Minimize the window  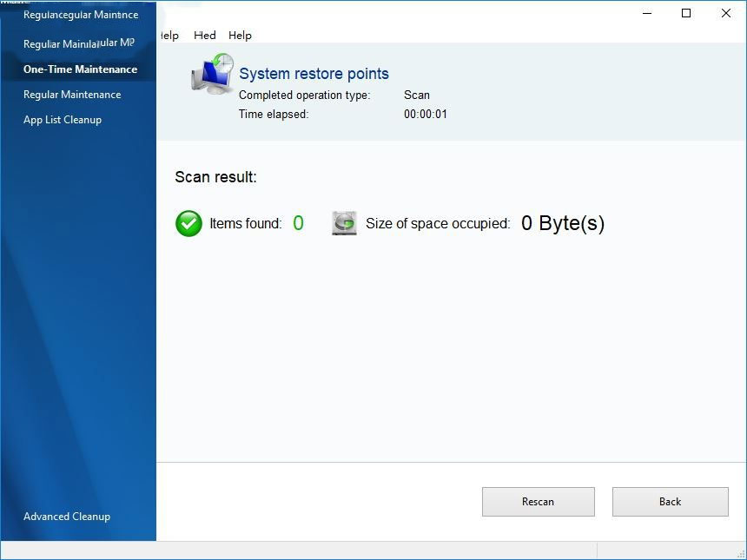(647, 13)
